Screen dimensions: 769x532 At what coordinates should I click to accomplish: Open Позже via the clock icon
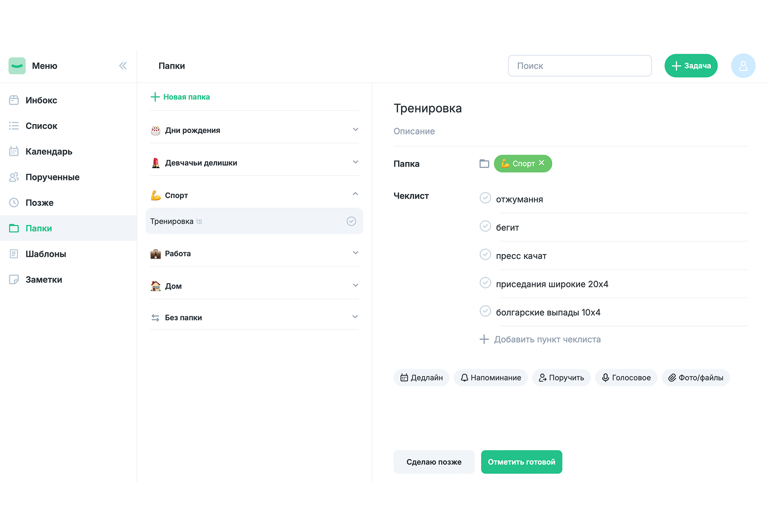[14, 202]
